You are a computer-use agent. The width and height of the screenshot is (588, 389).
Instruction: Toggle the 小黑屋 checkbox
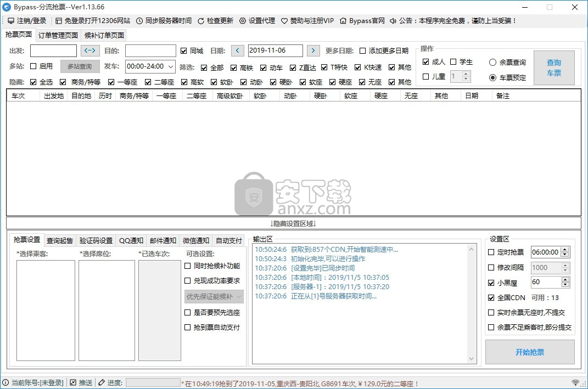[491, 283]
